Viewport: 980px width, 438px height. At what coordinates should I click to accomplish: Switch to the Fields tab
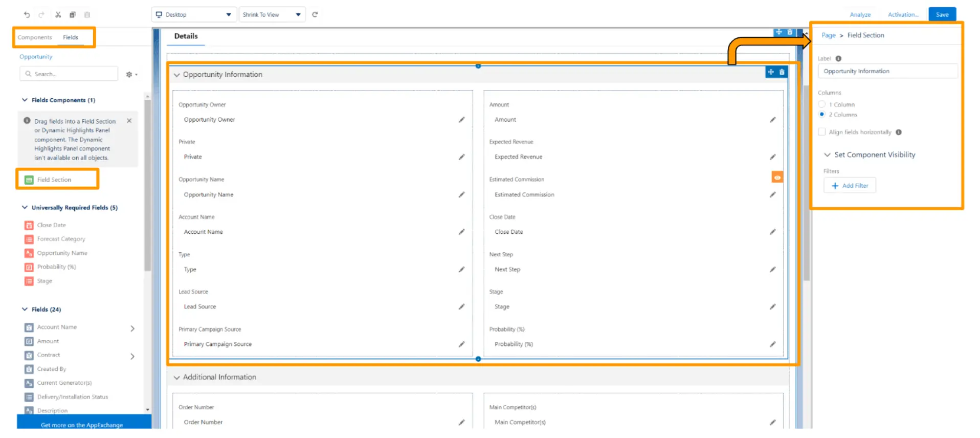(x=71, y=37)
